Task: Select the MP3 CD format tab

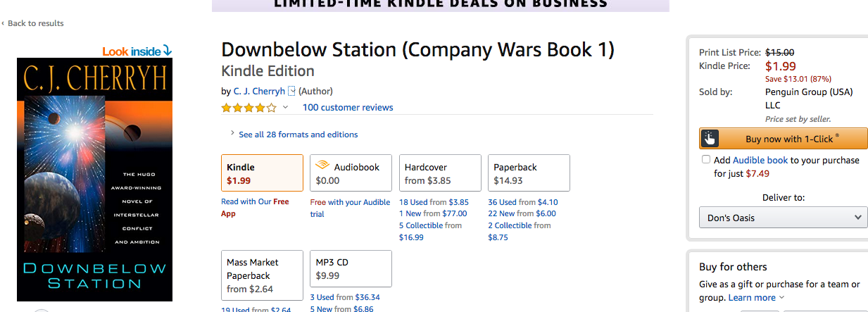Action: pos(351,268)
